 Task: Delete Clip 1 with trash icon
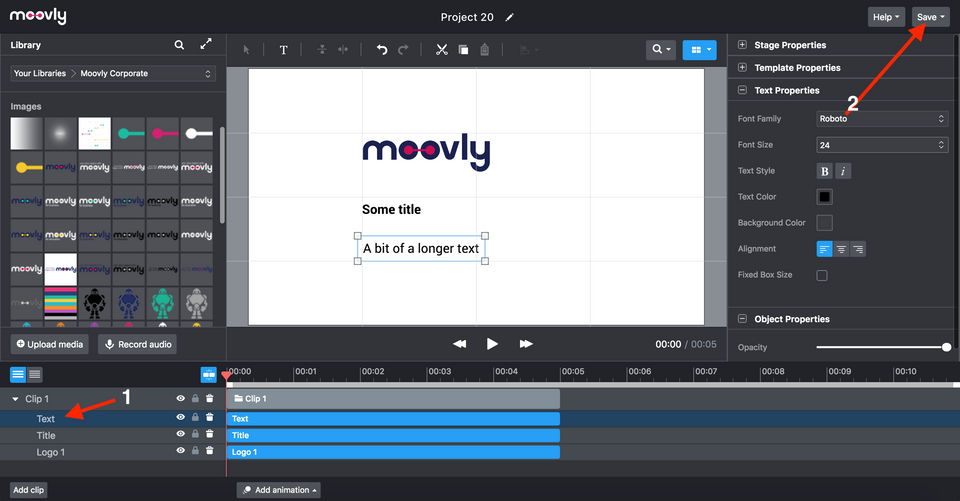(x=209, y=398)
